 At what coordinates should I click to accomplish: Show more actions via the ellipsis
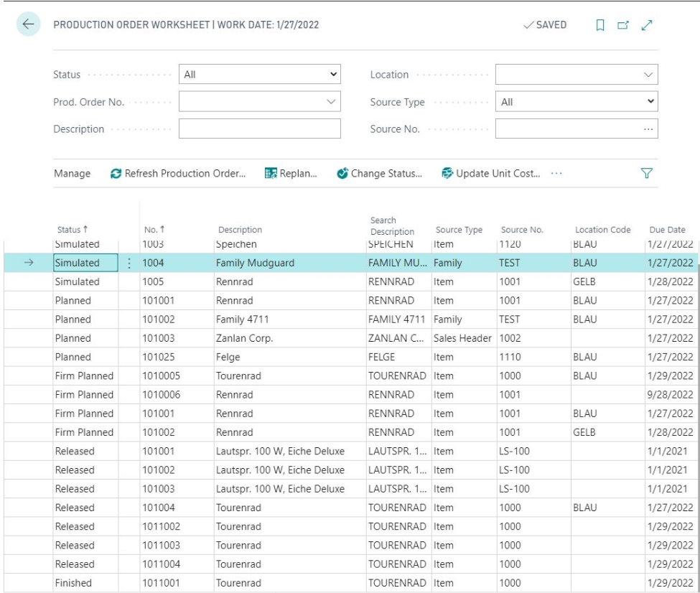coord(556,173)
